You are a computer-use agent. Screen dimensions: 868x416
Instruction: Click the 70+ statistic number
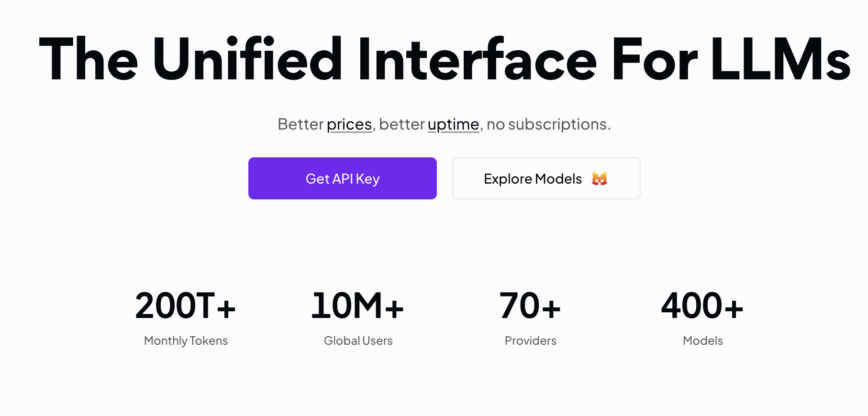pyautogui.click(x=530, y=306)
